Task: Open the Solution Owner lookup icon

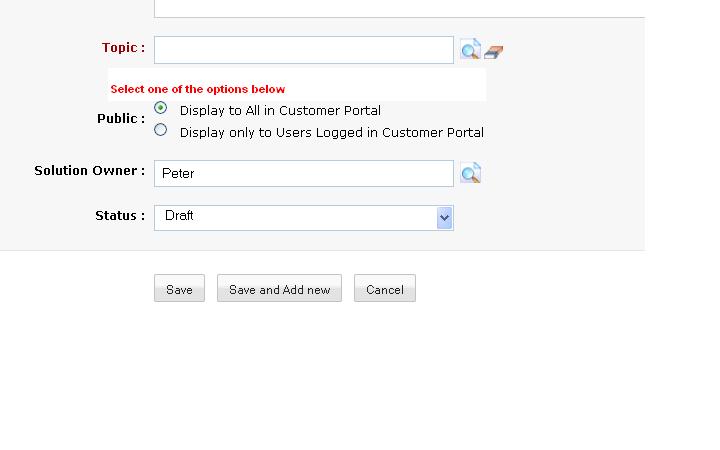Action: pyautogui.click(x=470, y=173)
